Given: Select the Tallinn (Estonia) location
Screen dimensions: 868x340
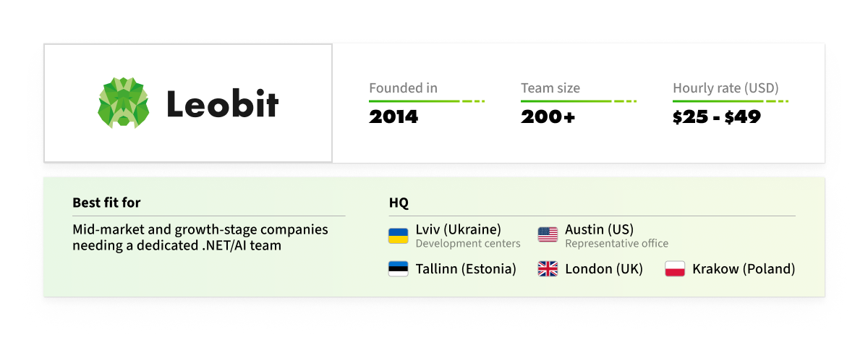Looking at the screenshot, I should [x=466, y=269].
